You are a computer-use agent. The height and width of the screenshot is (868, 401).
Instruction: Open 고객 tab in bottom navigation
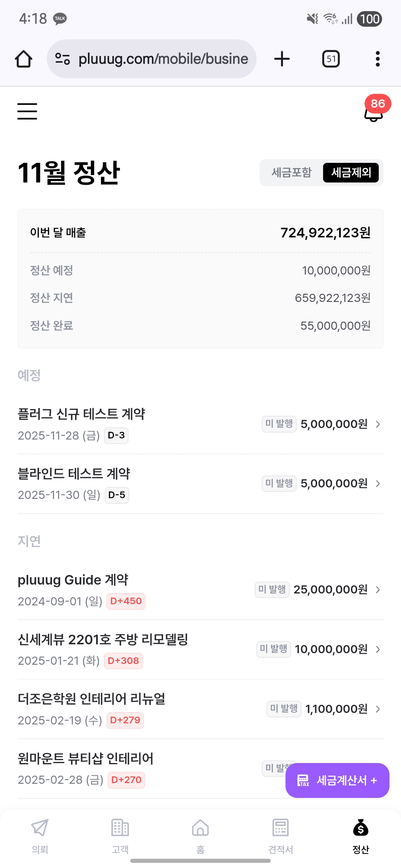coord(120,835)
